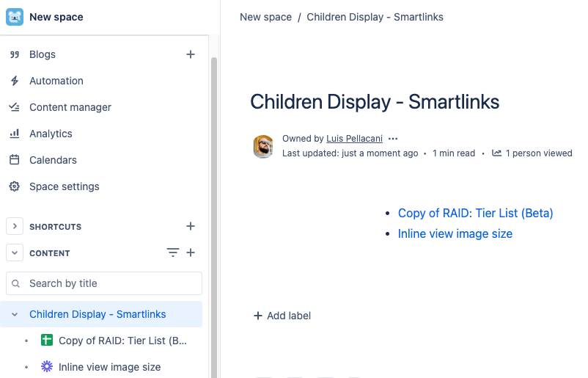Click Luis Pellacani's profile avatar

click(263, 146)
